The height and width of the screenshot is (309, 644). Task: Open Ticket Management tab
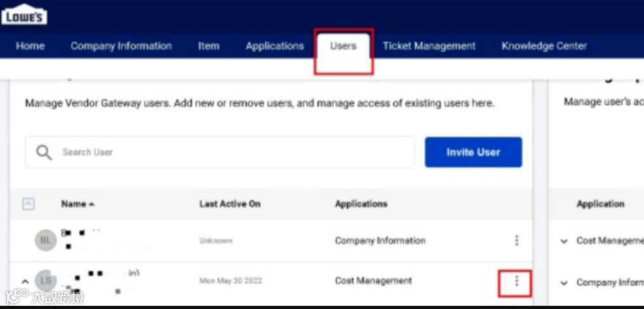(429, 46)
